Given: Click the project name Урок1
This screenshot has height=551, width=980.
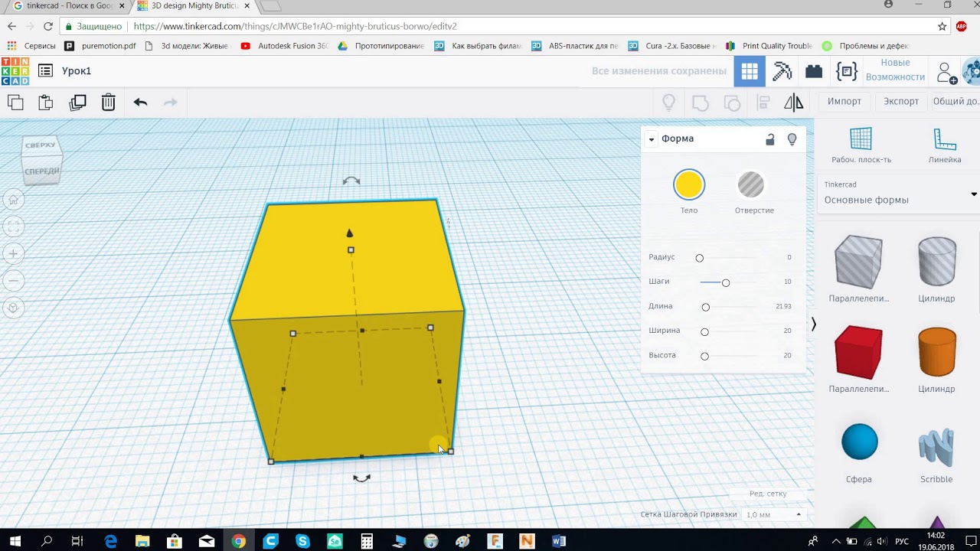Looking at the screenshot, I should pyautogui.click(x=77, y=71).
